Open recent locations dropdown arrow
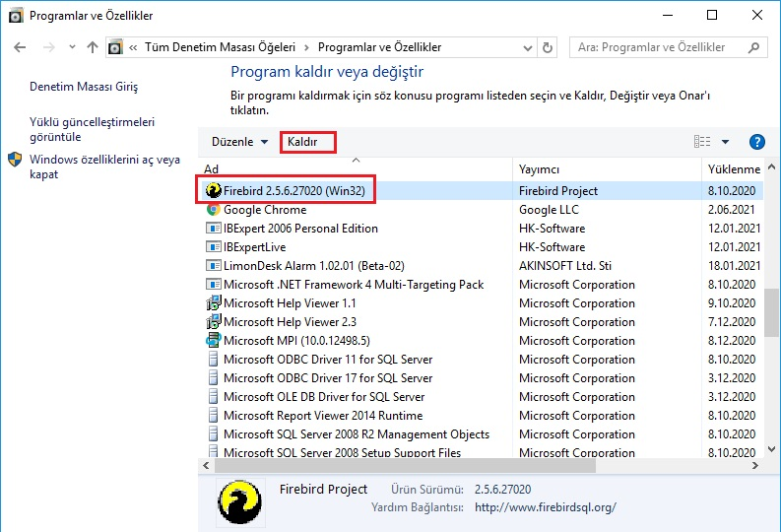Viewport: 781px width, 532px height. 72,47
